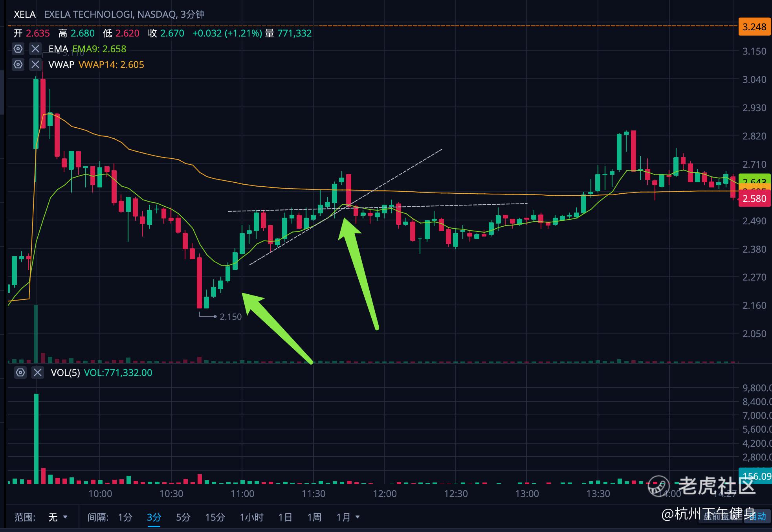The image size is (772, 532).
Task: Open VOL(5) indicator settings gear
Action: (x=20, y=372)
